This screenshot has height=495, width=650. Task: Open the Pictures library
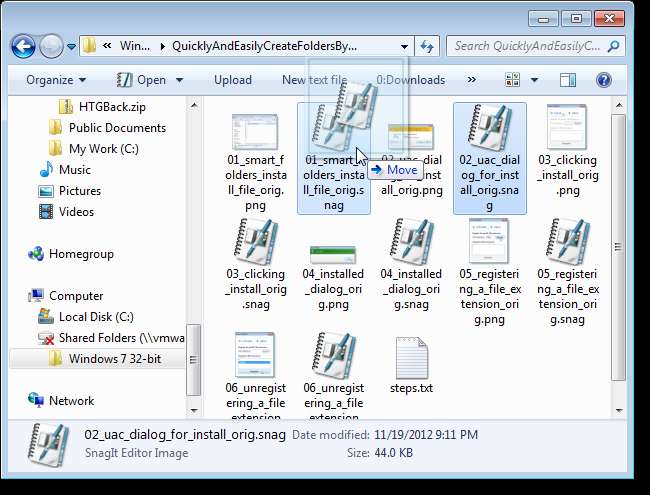[x=70, y=191]
